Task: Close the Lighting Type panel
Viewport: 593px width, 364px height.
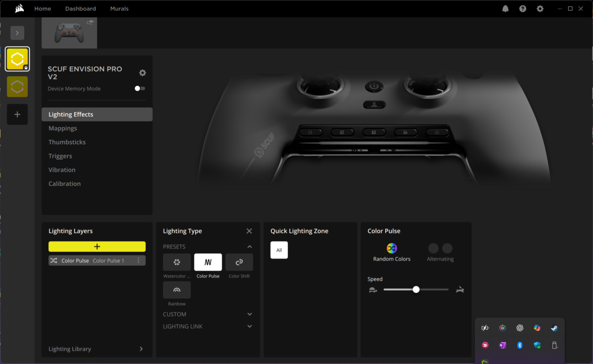Action: [249, 231]
